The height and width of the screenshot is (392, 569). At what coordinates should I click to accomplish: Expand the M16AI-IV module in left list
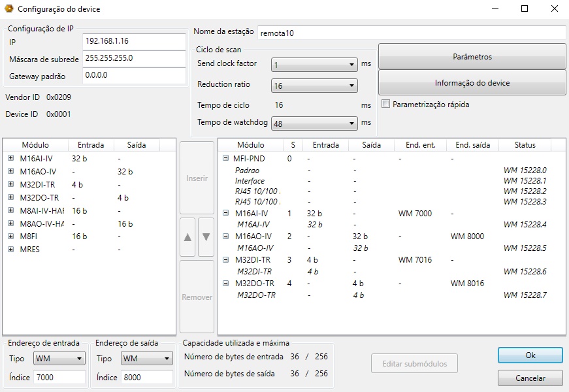[10, 158]
